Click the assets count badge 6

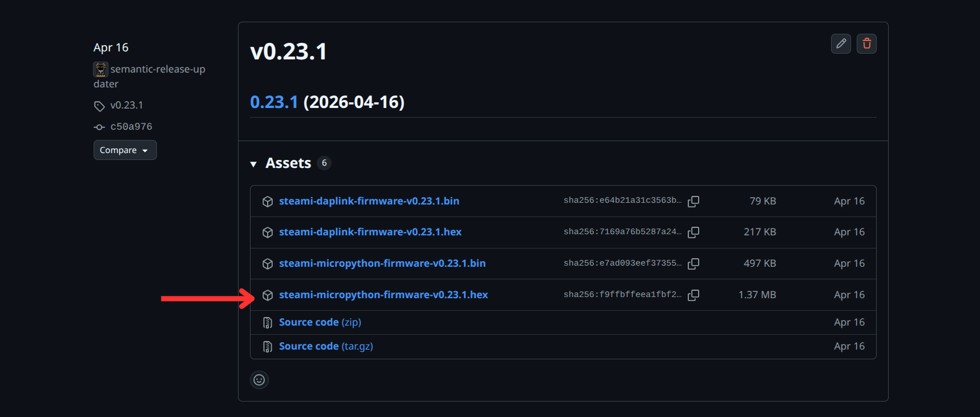324,163
